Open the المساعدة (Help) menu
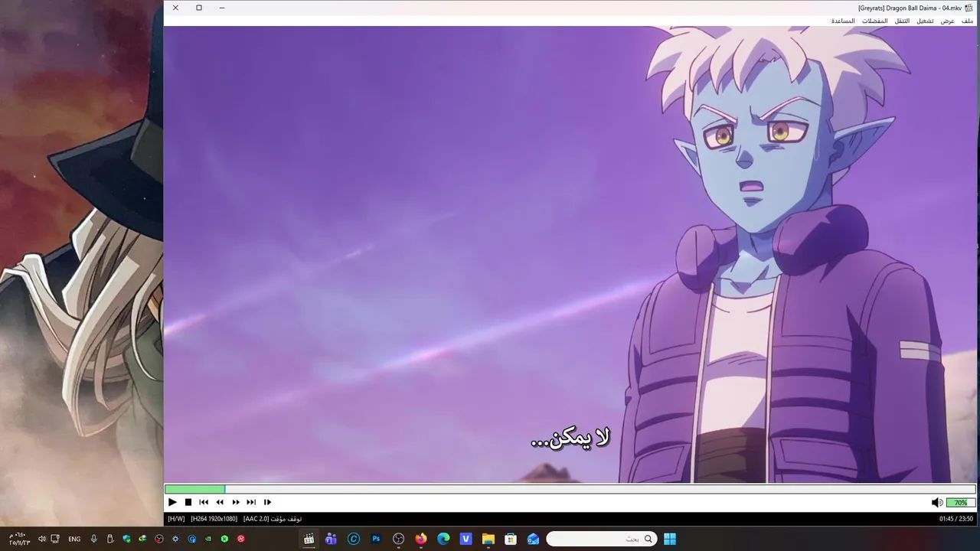This screenshot has height=551, width=980. pyautogui.click(x=843, y=21)
